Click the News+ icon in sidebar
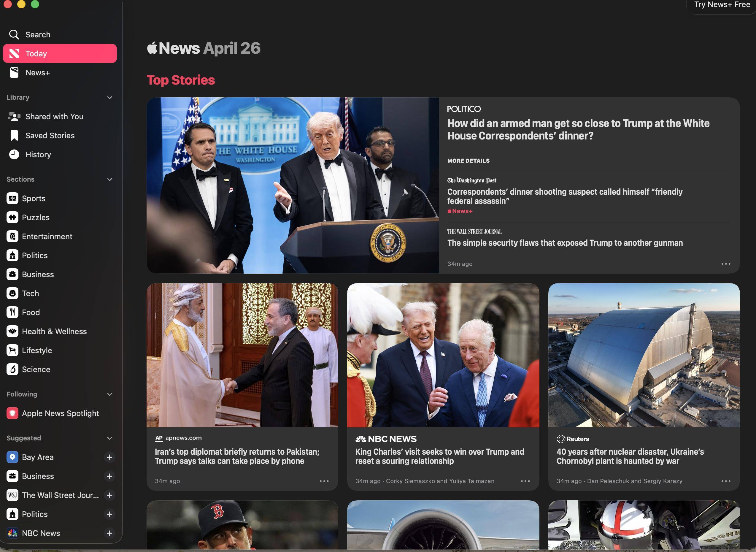The height and width of the screenshot is (552, 756). (14, 72)
